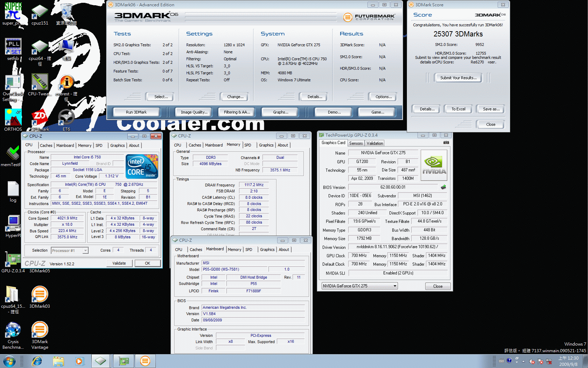588x368 pixels.
Task: Open the Recycle Bin desktop icon
Action: (x=66, y=14)
